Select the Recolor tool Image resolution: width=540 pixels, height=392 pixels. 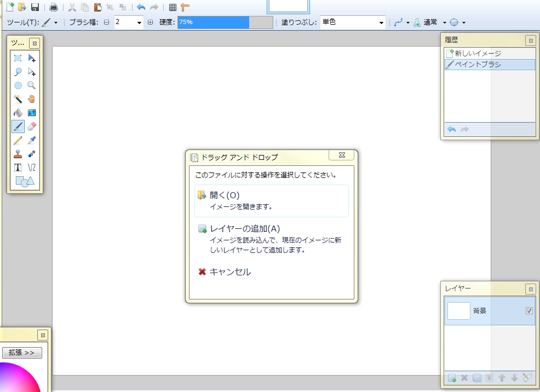32,154
